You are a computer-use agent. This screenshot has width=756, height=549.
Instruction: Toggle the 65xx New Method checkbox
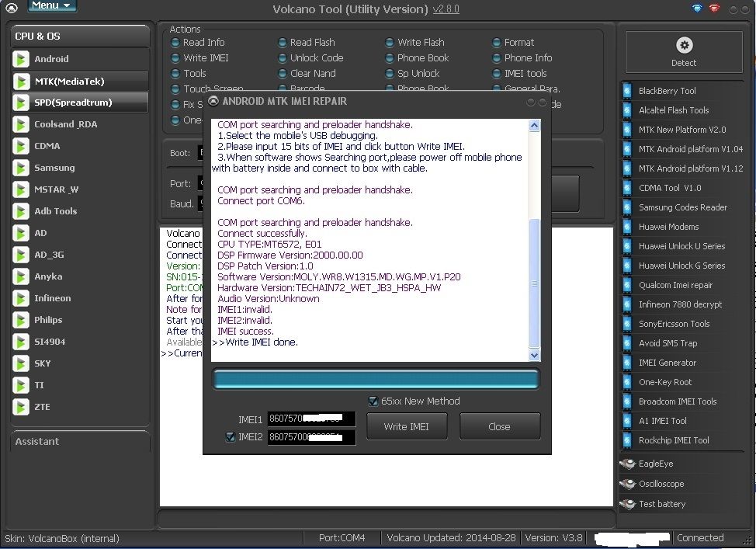(373, 401)
